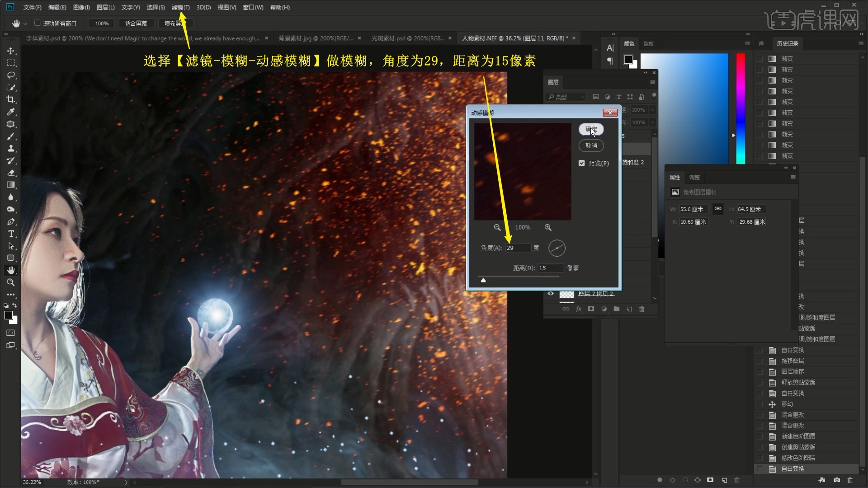Screen dimensions: 868x488
Task: Select the Crop tool
Action: point(11,99)
